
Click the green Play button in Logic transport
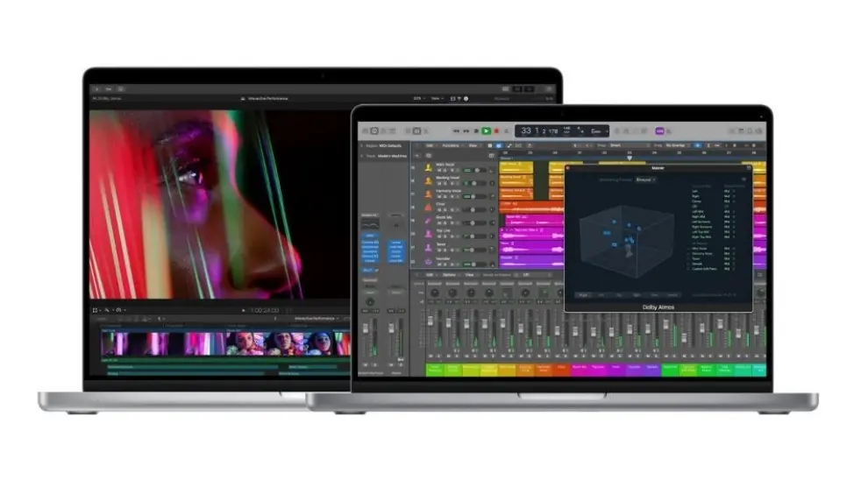point(486,131)
